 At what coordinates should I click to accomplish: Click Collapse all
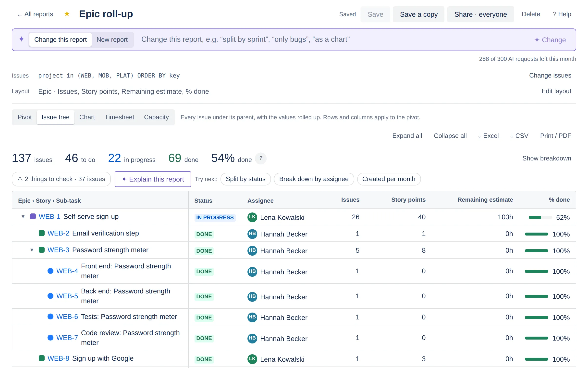pos(450,136)
